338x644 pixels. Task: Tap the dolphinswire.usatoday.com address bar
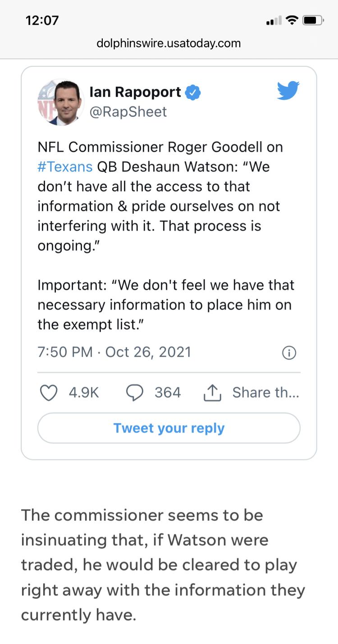pyautogui.click(x=169, y=43)
